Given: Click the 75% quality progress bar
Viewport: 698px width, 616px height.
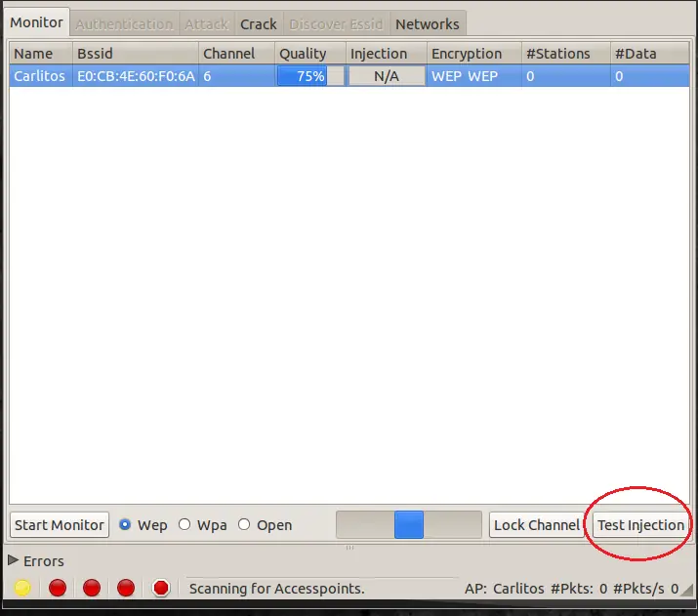Looking at the screenshot, I should (310, 76).
